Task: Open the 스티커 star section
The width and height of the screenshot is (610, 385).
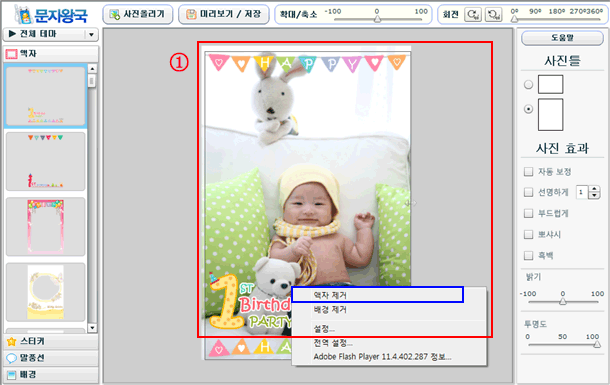Action: pos(51,341)
